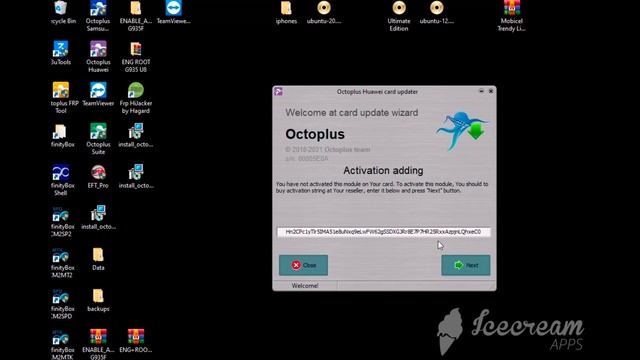Screen dimensions: 640x360
Task: Open the Recycle Bin desktop icon
Action: [62, 13]
